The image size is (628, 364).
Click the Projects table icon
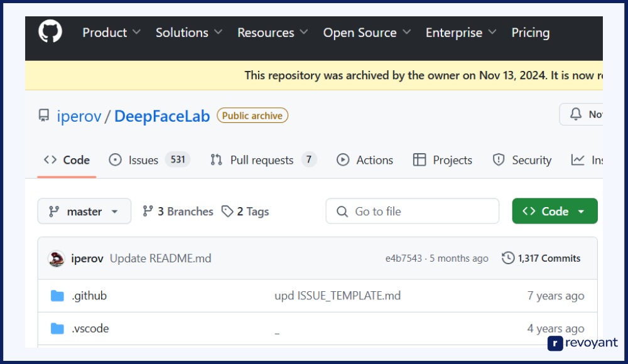tap(420, 160)
